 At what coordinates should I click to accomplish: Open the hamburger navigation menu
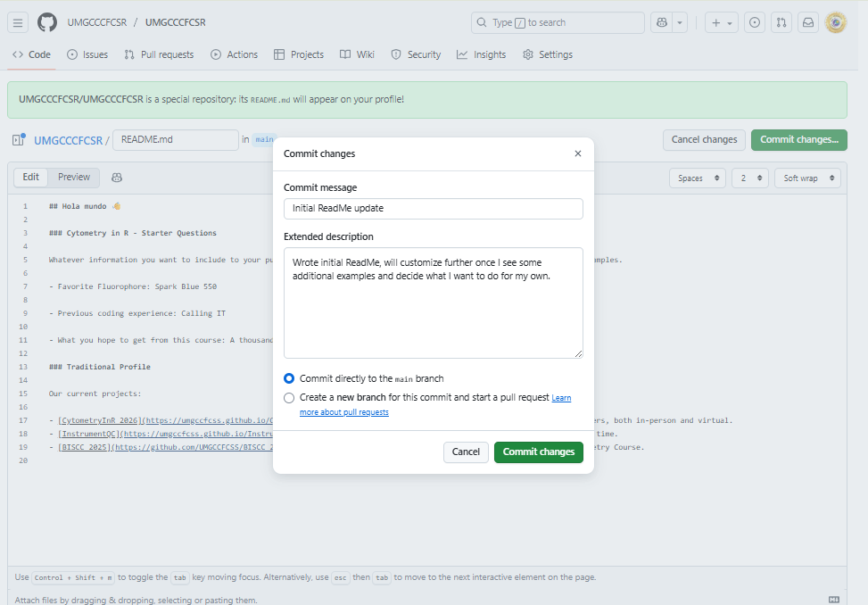20,22
